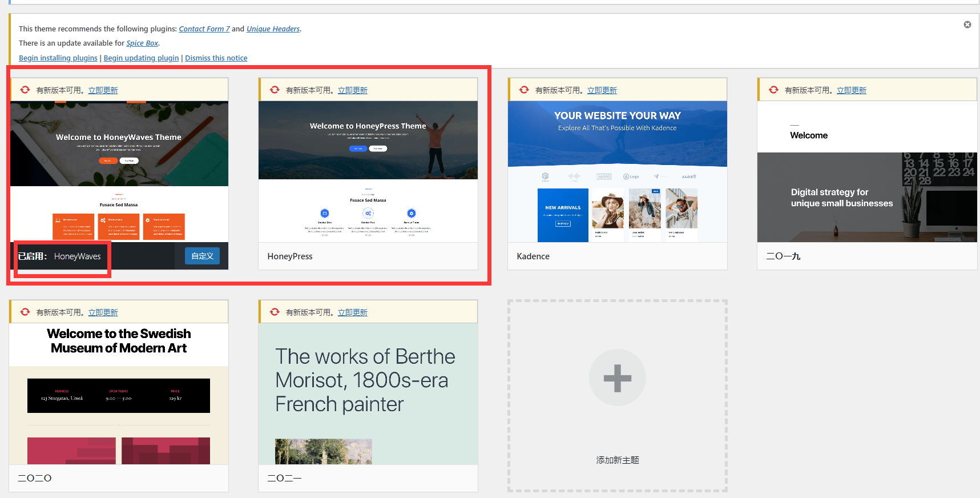Click the update icon on Kadence card
Screen dimensions: 980x498
click(x=524, y=90)
